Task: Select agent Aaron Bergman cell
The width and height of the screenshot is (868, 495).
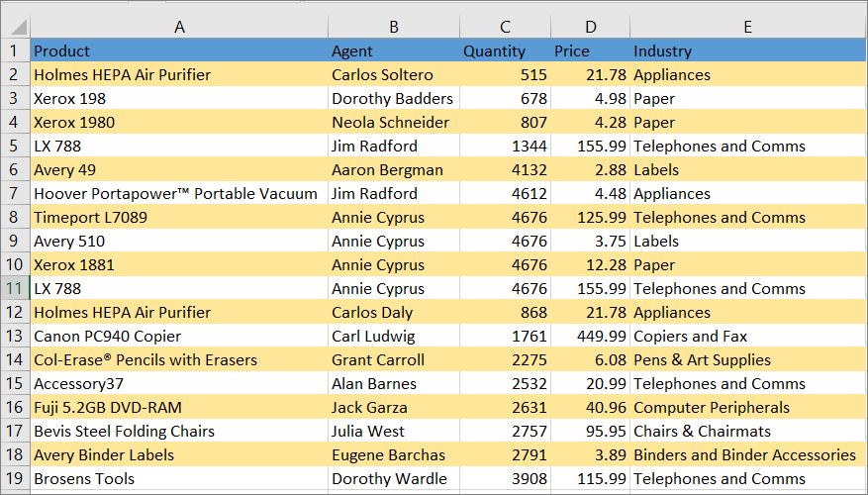Action: click(x=394, y=169)
